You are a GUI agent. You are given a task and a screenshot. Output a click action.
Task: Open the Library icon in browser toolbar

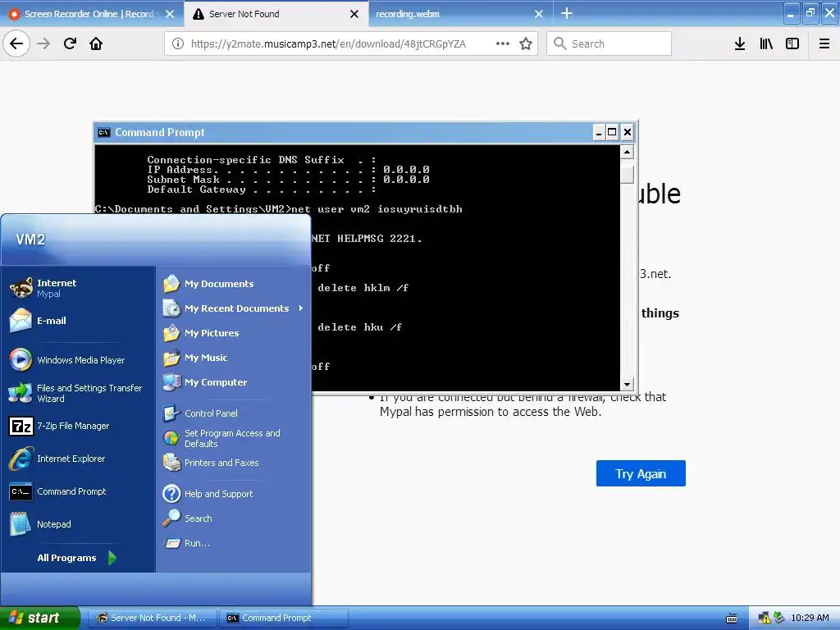(766, 43)
